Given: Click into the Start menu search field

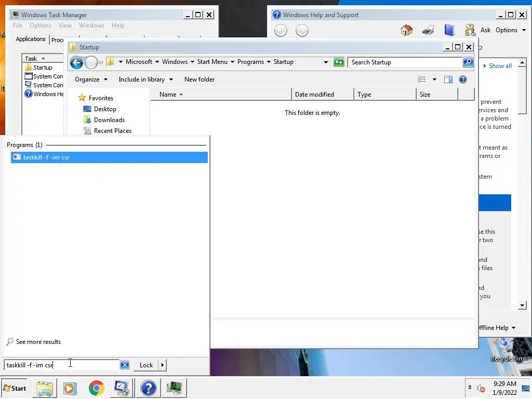Looking at the screenshot, I should [61, 365].
